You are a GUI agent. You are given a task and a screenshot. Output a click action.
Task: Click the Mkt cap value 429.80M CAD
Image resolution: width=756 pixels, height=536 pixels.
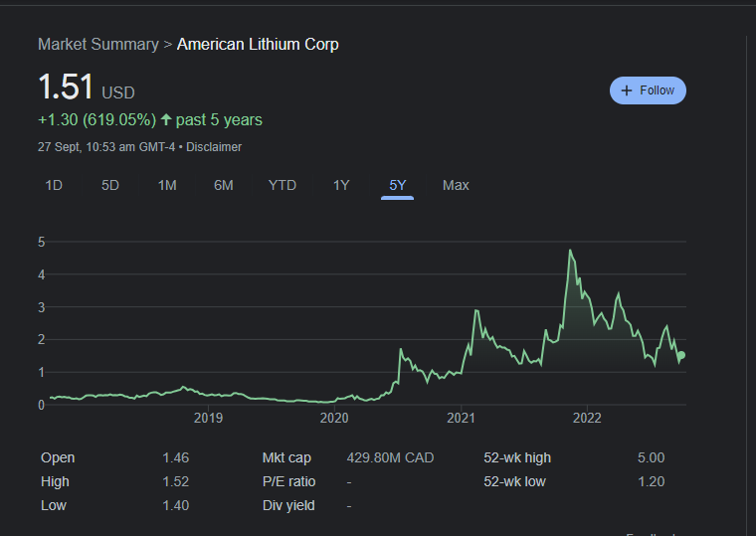[x=390, y=457]
